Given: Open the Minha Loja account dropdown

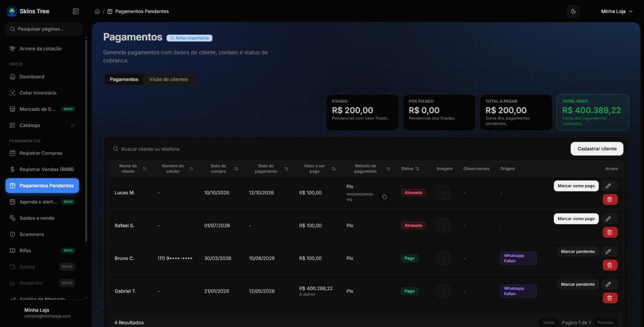Looking at the screenshot, I should coord(617,12).
